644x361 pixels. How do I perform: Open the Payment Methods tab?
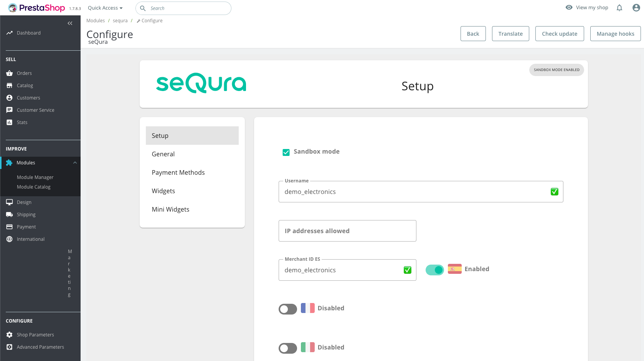coord(192,172)
